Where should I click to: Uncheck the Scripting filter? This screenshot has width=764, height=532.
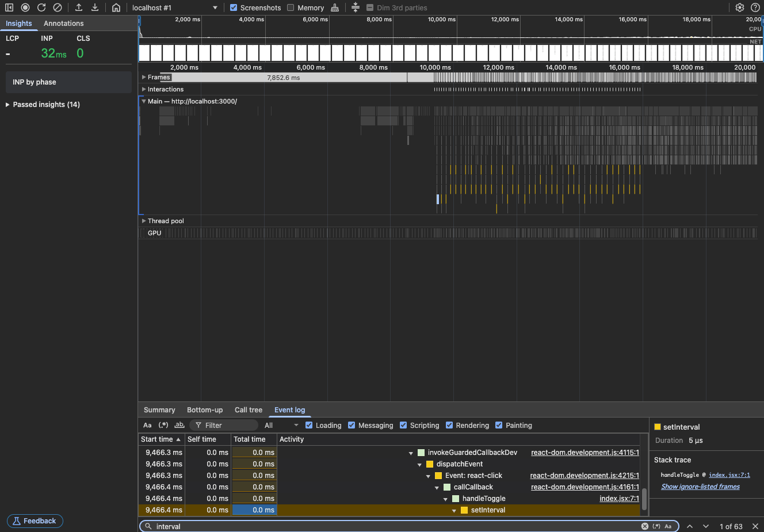[x=403, y=425]
